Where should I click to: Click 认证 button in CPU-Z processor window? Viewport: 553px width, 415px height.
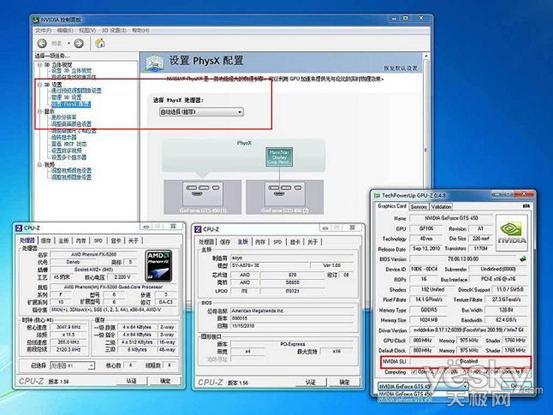pyautogui.click(x=131, y=381)
